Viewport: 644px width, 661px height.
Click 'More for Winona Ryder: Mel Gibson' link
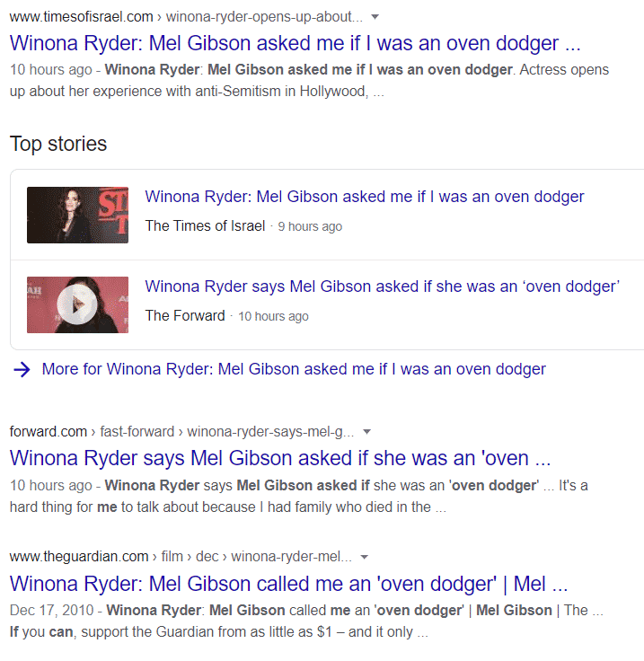tap(294, 369)
